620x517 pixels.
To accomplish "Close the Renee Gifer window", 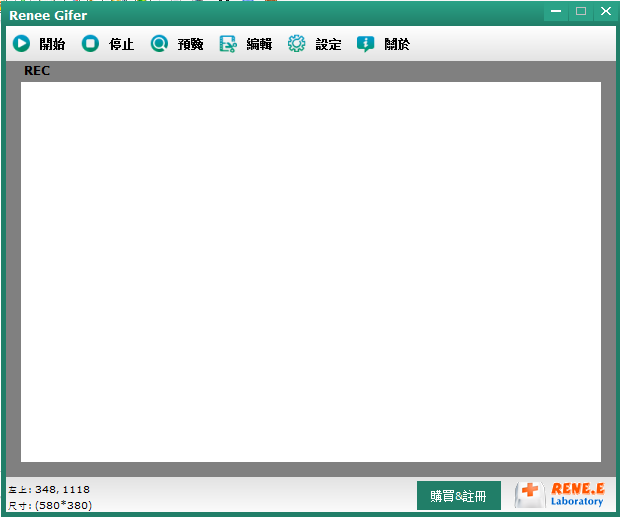I will (x=606, y=11).
